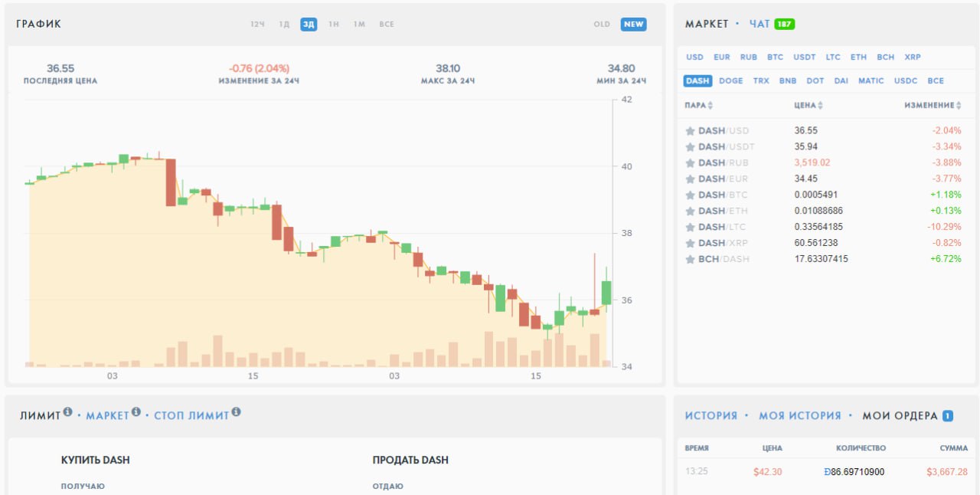Filter market by XRP currency

(x=913, y=57)
